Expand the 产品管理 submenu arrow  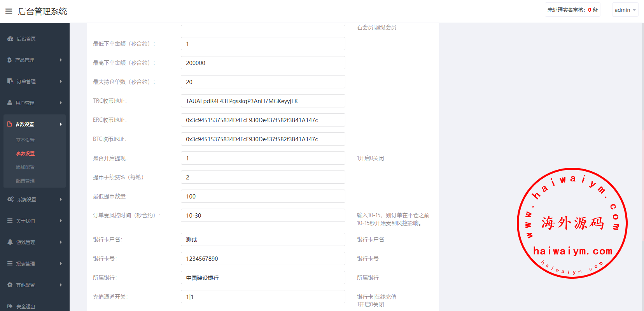coord(61,60)
